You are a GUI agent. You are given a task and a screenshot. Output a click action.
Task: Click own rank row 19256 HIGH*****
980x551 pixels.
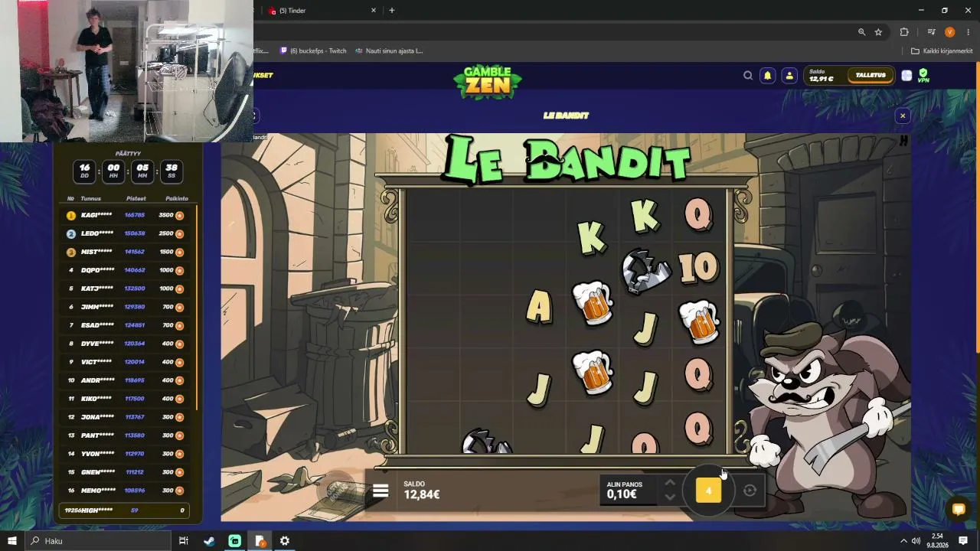coord(125,510)
